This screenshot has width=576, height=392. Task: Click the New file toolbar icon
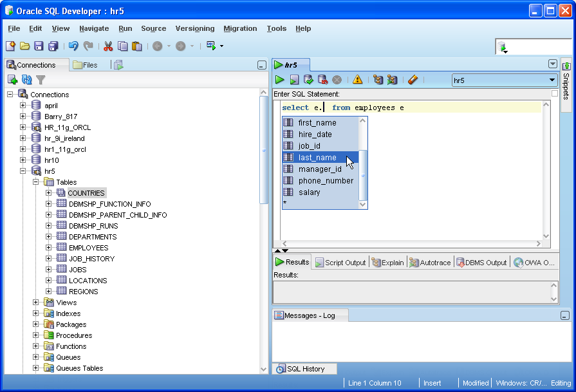pyautogui.click(x=11, y=46)
